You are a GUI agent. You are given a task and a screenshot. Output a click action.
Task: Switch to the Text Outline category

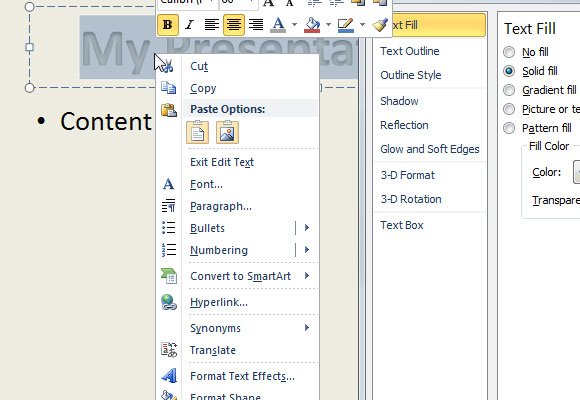point(410,51)
